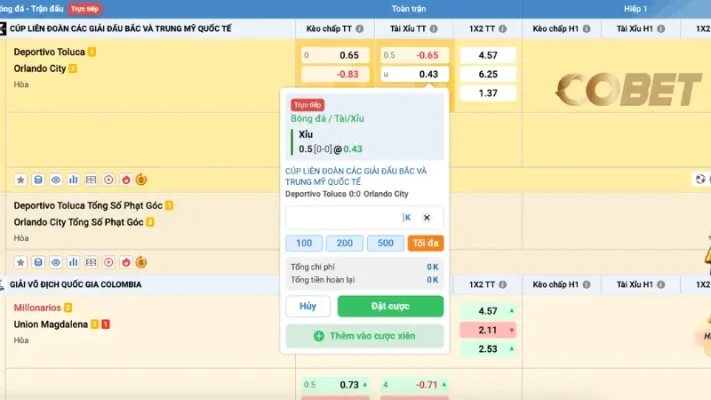The width and height of the screenshot is (711, 400).
Task: Show info for top Kèo chấp H1 column
Action: click(586, 29)
